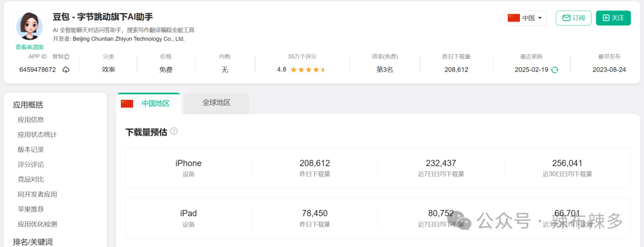This screenshot has width=644, height=247.
Task: Click the refresh icon next to 2025-02-19
Action: pyautogui.click(x=555, y=70)
